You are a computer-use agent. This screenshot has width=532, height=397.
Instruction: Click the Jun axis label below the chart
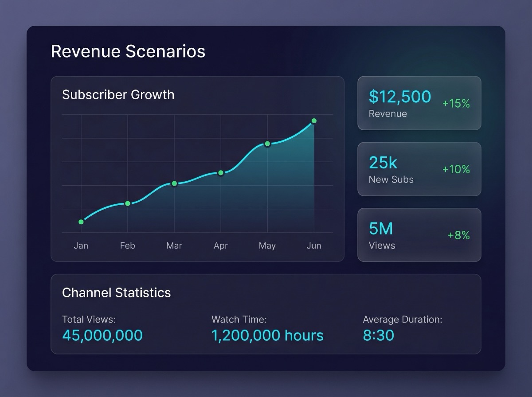coord(314,245)
